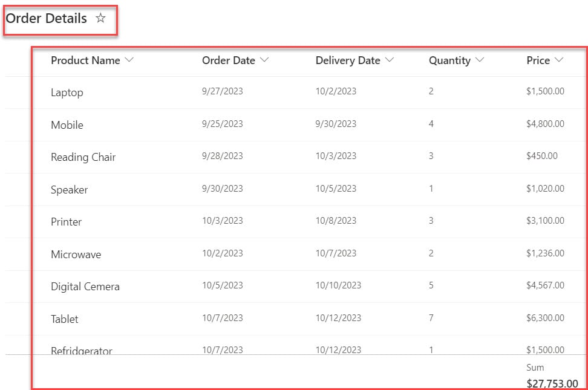This screenshot has height=390, width=588.
Task: Select the $1,236.00 price cell
Action: (545, 253)
